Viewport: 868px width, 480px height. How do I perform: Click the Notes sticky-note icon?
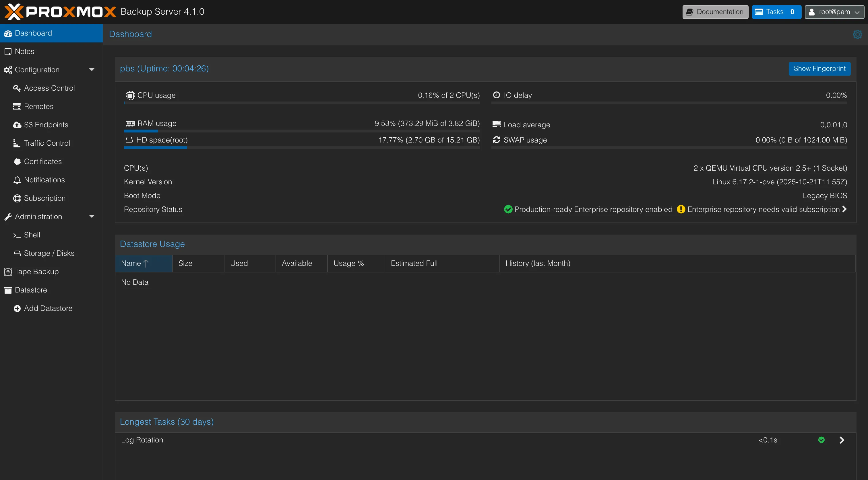(8, 52)
